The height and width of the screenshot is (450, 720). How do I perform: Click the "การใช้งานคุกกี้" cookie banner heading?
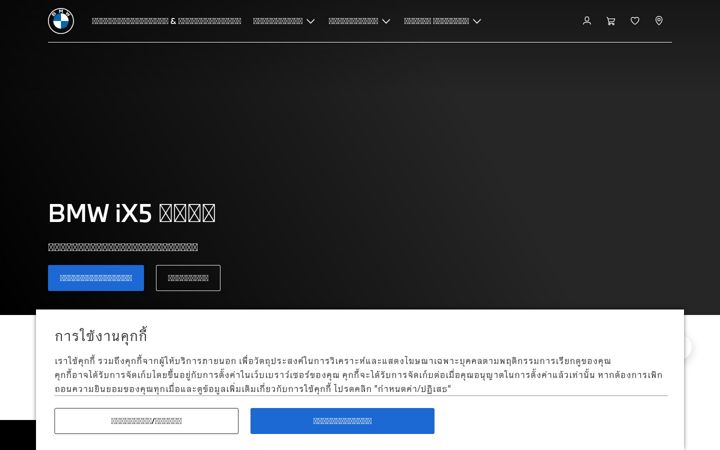pos(101,336)
